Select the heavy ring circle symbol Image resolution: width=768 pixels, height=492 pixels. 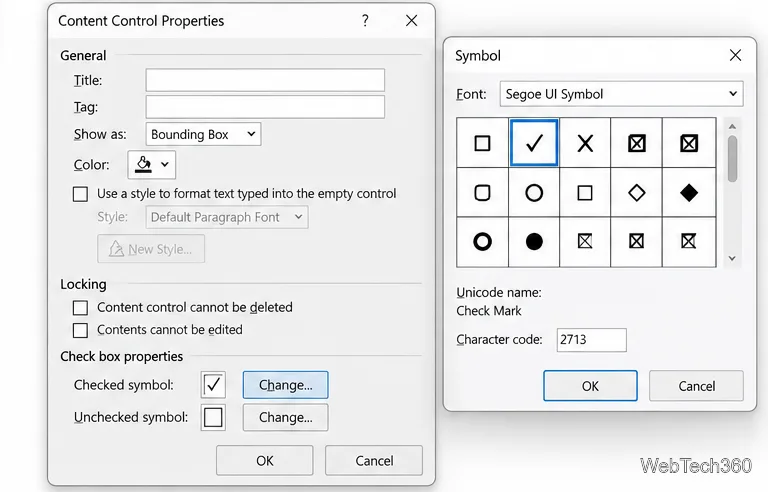pos(482,242)
